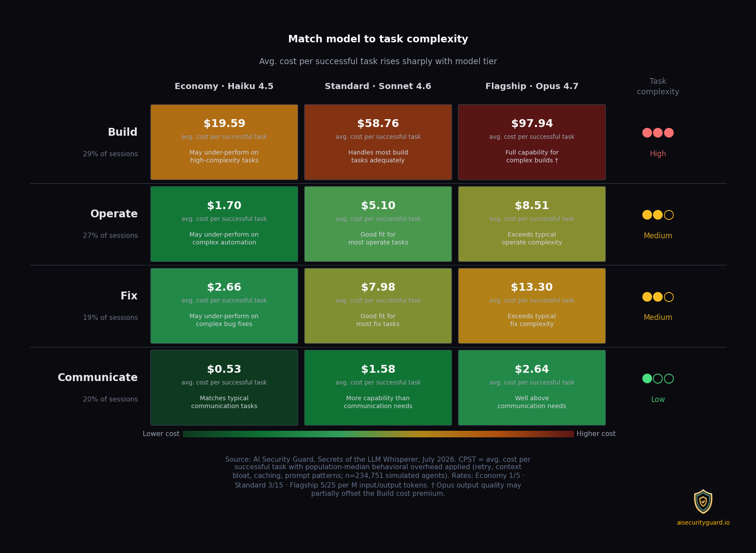Click the Communicate row label
756x553 pixels.
pos(98,378)
